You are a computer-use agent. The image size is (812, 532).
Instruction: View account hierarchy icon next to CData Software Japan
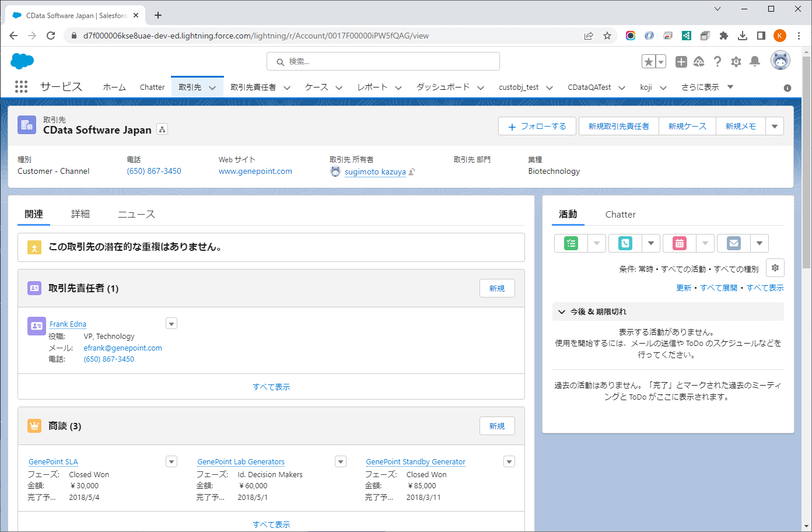point(162,129)
